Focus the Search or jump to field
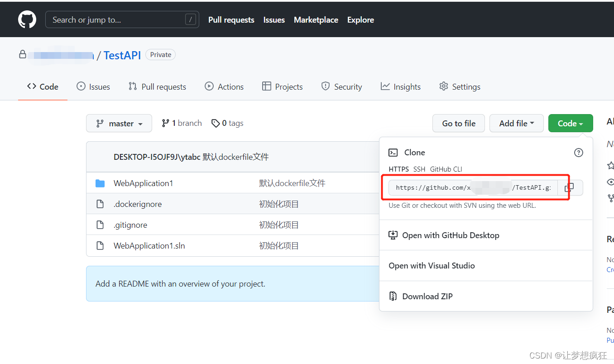Image resolution: width=614 pixels, height=364 pixels. pyautogui.click(x=122, y=19)
